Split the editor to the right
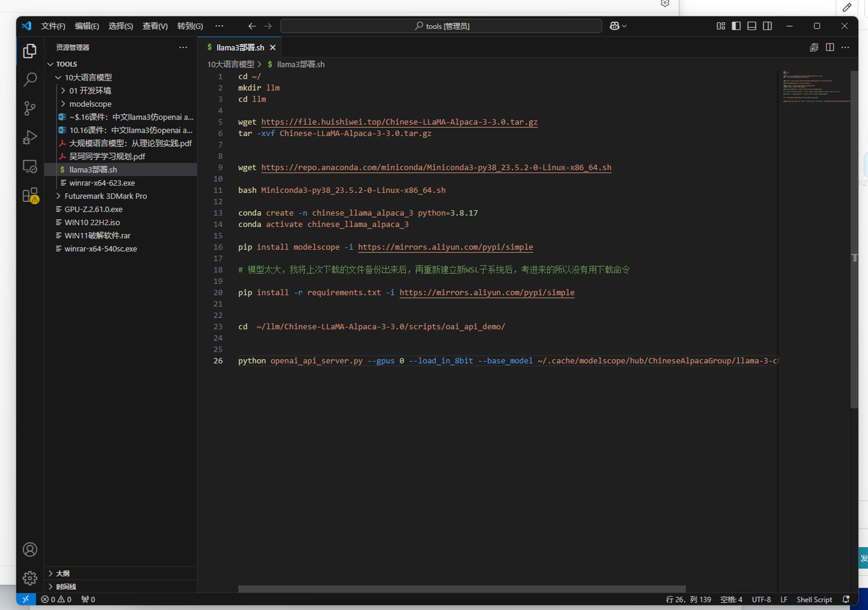Screen dimensions: 868x610 830,47
